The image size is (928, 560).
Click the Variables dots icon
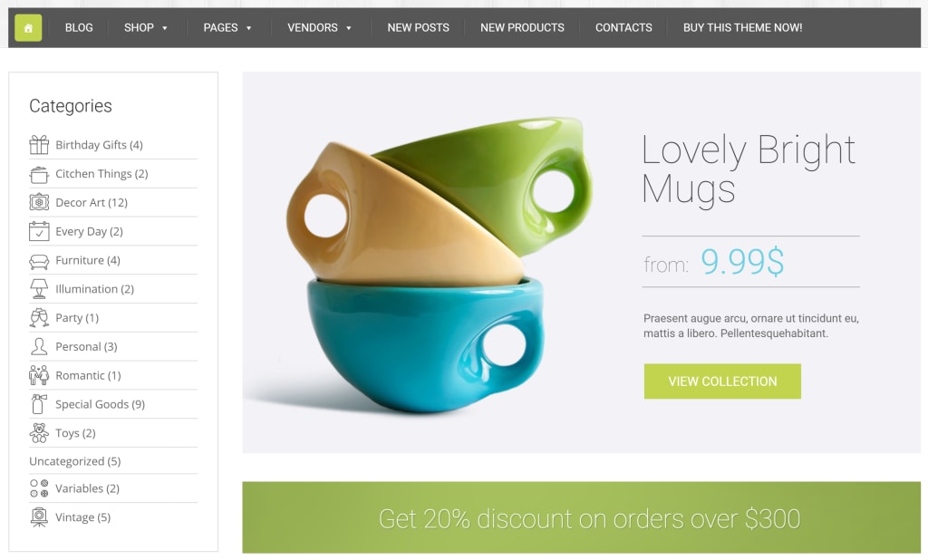pyautogui.click(x=39, y=488)
